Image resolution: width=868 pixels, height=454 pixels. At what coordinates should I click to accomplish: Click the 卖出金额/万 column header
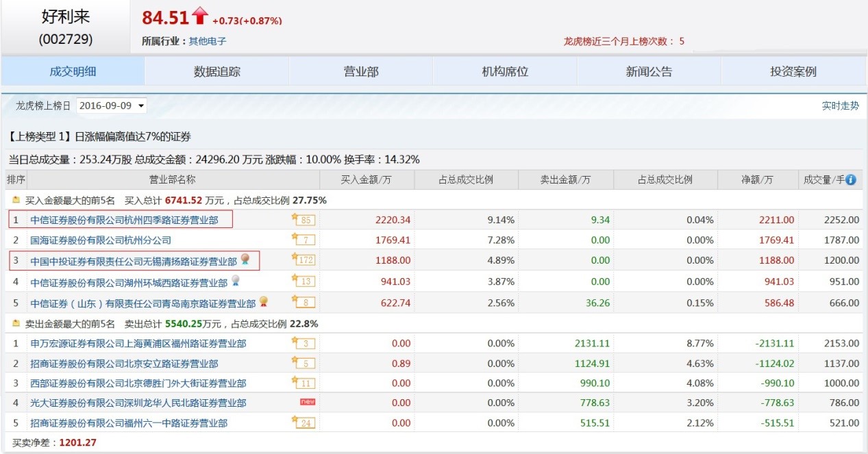click(566, 180)
